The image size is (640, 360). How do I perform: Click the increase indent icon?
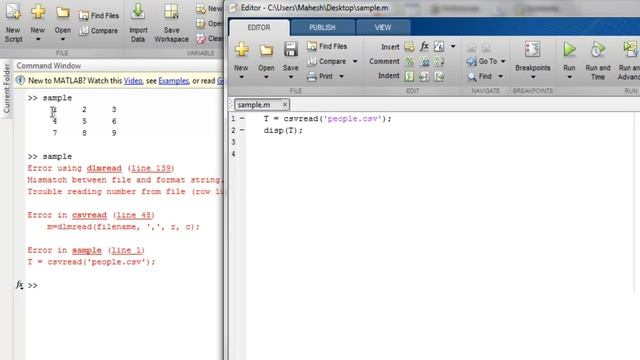pyautogui.click(x=424, y=76)
